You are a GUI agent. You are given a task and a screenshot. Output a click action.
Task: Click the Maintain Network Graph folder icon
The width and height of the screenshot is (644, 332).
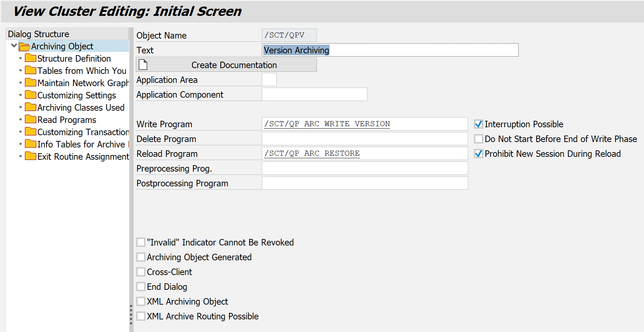pyautogui.click(x=31, y=83)
